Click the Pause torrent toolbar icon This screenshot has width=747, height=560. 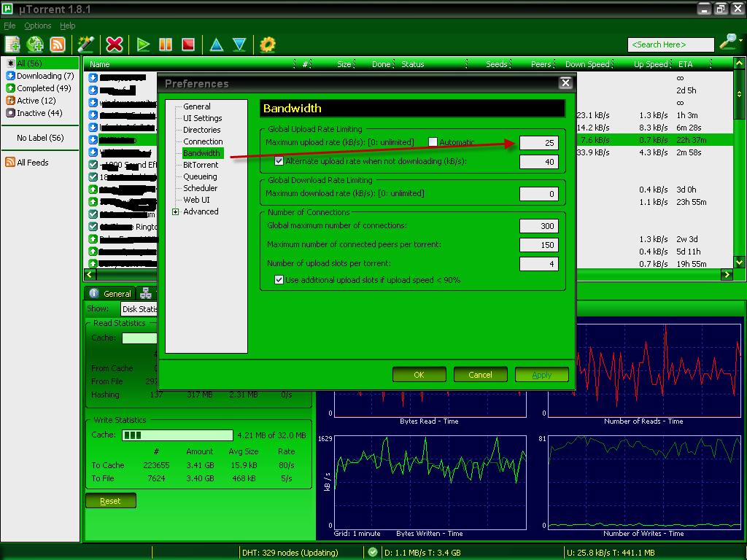point(166,44)
